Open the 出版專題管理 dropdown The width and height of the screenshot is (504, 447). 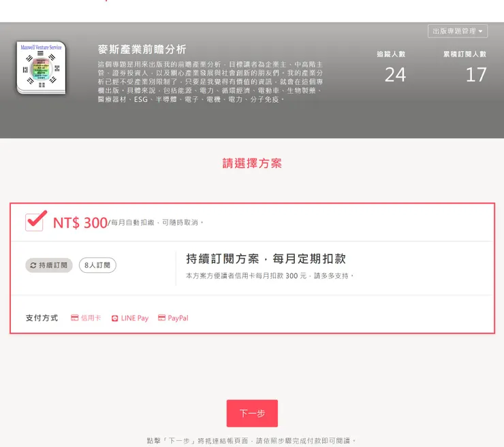coord(458,31)
